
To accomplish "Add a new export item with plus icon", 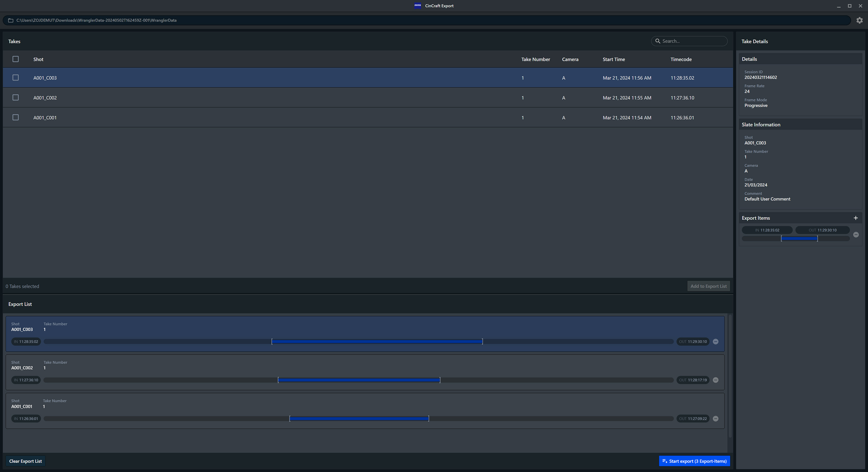I will point(856,218).
